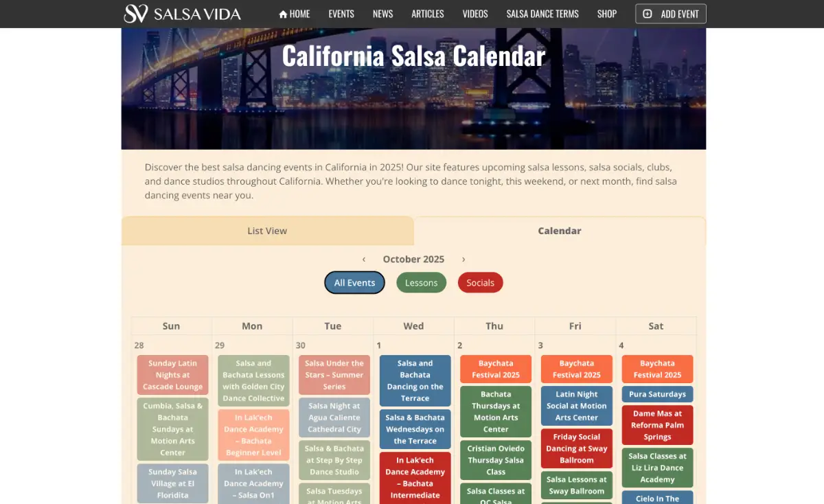Open Baychata Festival 2025 on Saturday
Image resolution: width=824 pixels, height=504 pixels.
(x=656, y=369)
